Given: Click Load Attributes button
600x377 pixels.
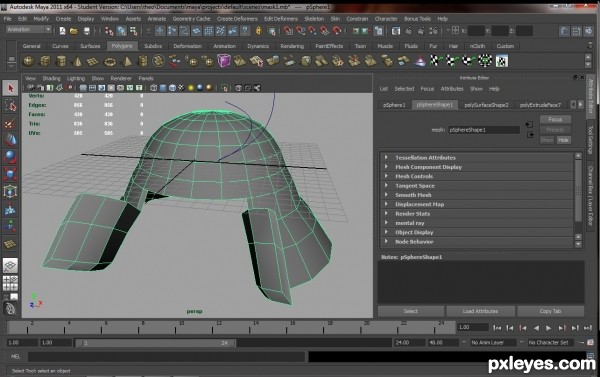Looking at the screenshot, I should point(481,311).
